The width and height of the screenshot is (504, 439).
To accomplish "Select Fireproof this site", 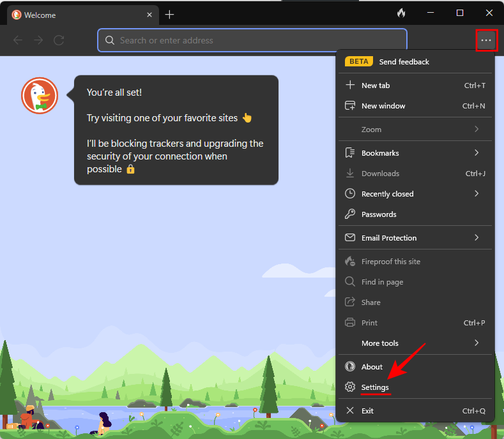I will (415, 262).
